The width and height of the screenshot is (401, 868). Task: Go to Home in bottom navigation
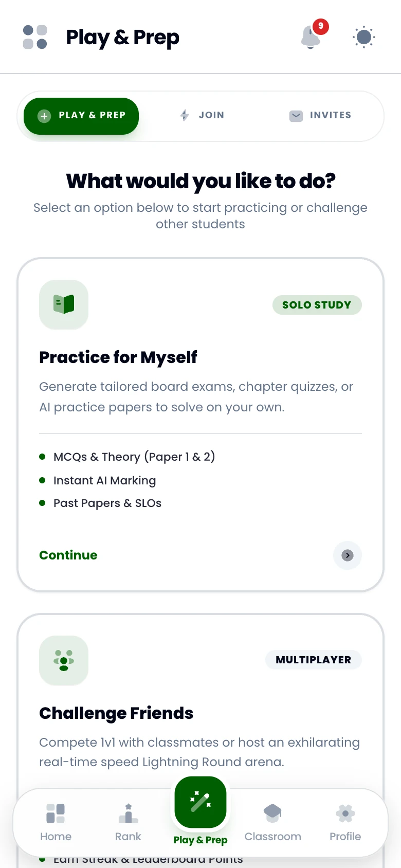56,823
